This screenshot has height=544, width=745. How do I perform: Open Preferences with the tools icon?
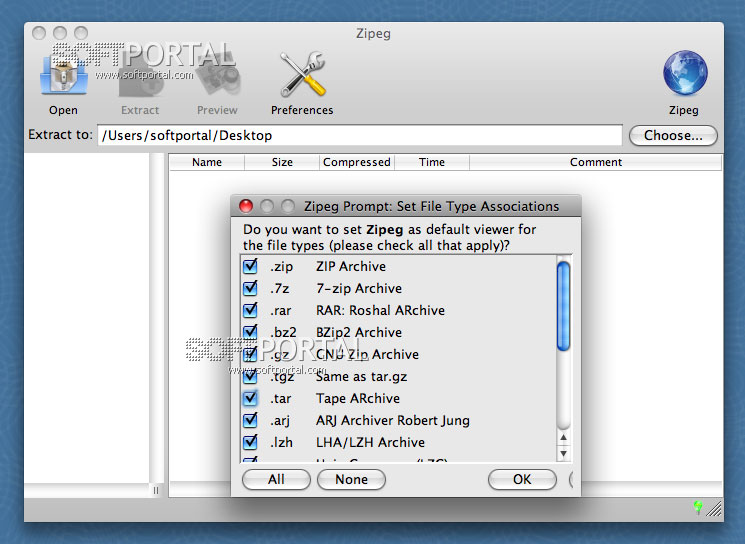(x=302, y=74)
